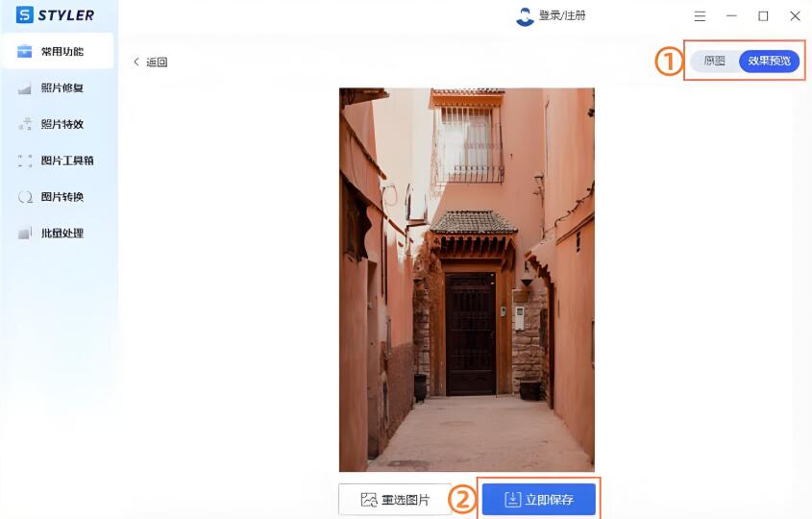This screenshot has height=519, width=812.
Task: Open the 批量处理 batch icon
Action: tap(24, 234)
